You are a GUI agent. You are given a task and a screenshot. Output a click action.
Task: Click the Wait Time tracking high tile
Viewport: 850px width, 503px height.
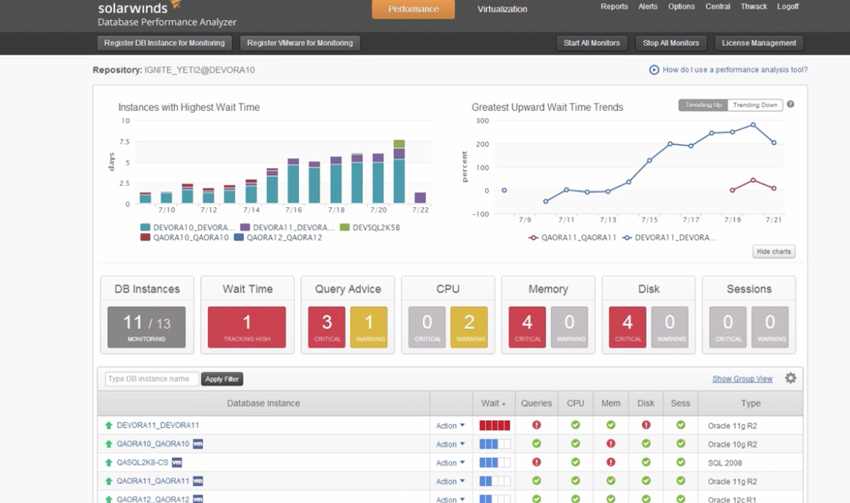(x=247, y=327)
